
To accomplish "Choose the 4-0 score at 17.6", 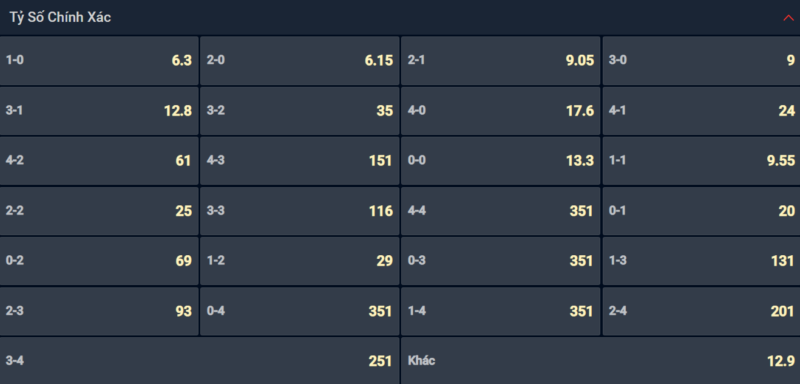I will tap(501, 111).
